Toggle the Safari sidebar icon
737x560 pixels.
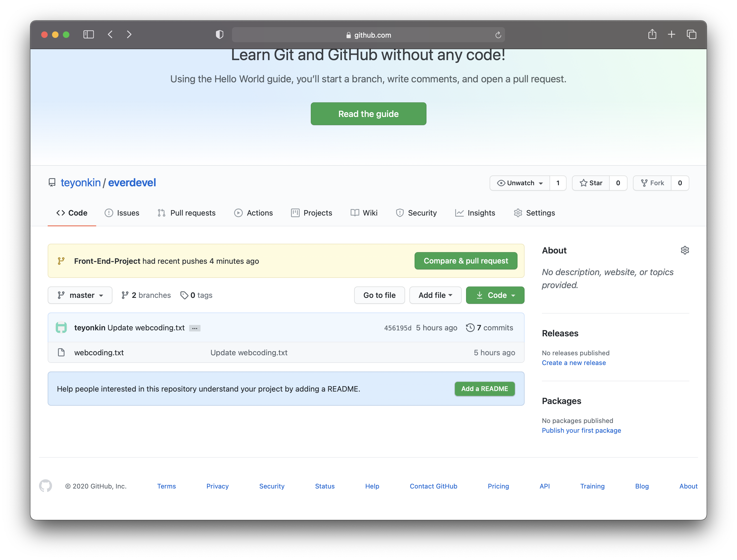(x=88, y=34)
